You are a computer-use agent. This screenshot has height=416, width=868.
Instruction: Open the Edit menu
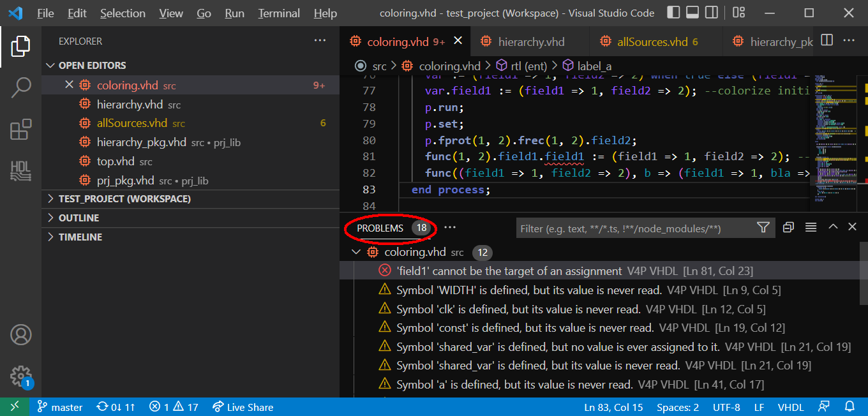[77, 13]
